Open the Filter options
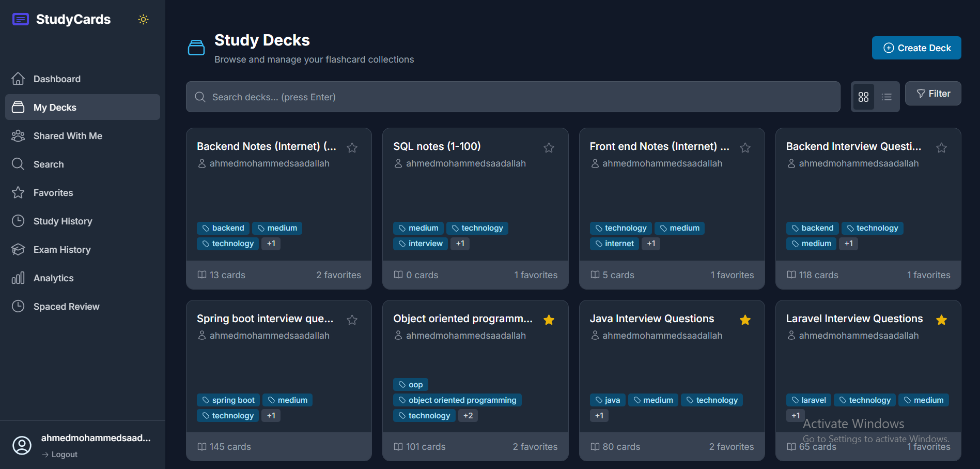This screenshot has height=469, width=980. click(x=933, y=93)
